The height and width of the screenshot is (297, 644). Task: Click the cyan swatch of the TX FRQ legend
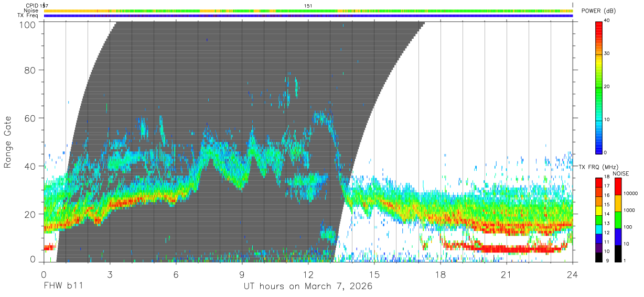pyautogui.click(x=599, y=228)
